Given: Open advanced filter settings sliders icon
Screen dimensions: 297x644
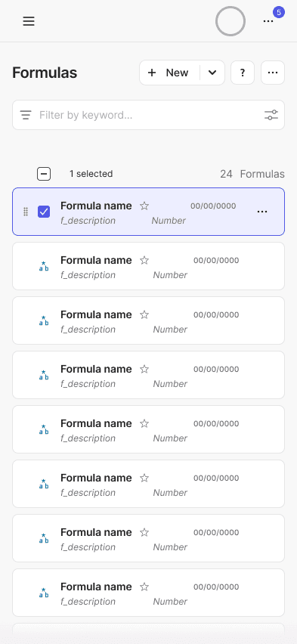Looking at the screenshot, I should (271, 115).
